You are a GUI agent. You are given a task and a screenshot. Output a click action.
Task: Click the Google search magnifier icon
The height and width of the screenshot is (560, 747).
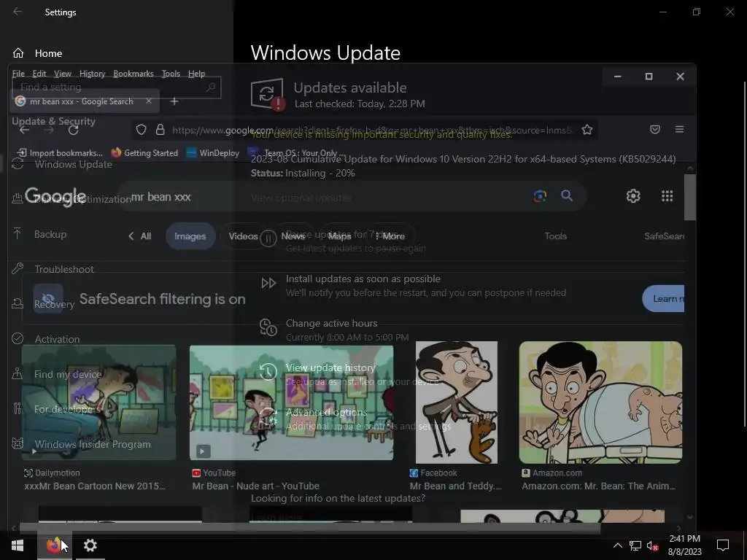click(566, 195)
